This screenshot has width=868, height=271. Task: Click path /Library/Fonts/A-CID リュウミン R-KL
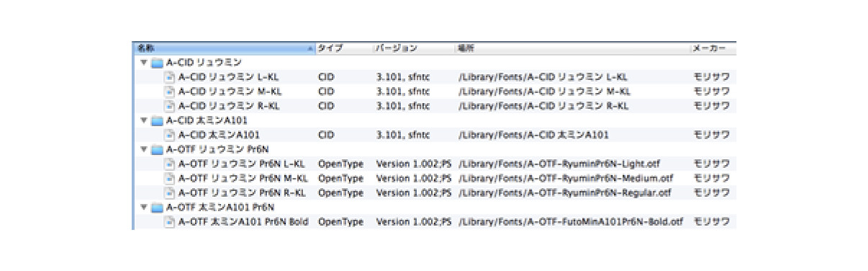pos(543,105)
